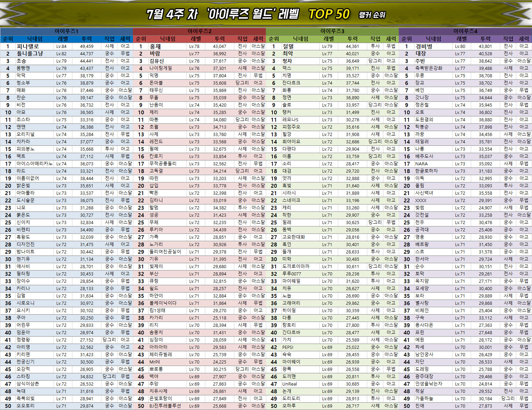This screenshot has height=410, width=532.
Task: Click nickname '이름이없어'
Action: (x=28, y=178)
